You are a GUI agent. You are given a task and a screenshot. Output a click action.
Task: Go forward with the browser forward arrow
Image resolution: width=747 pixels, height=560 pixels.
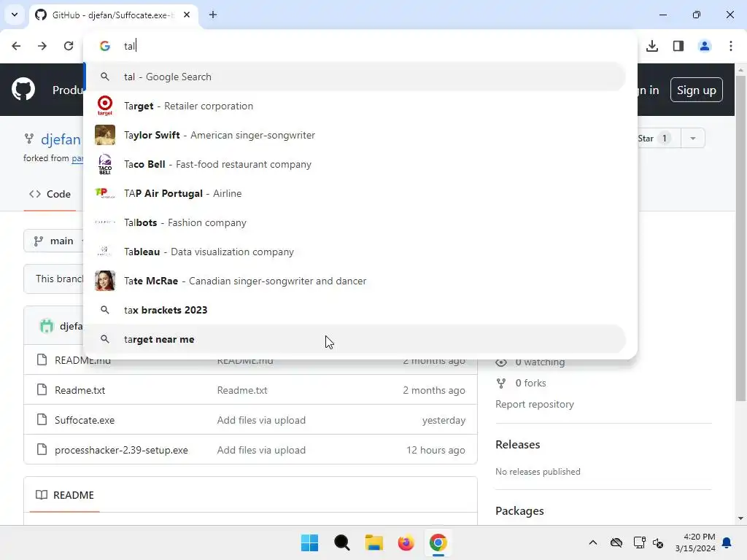[x=42, y=46]
